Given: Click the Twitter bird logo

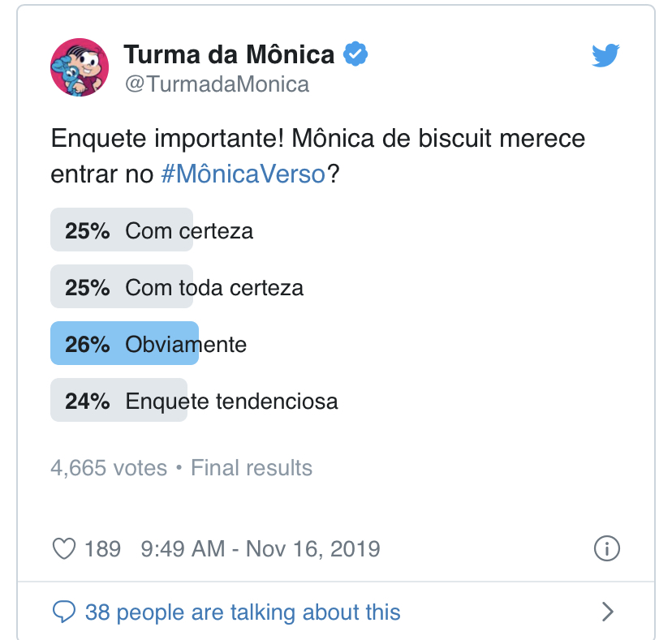Looking at the screenshot, I should [605, 55].
